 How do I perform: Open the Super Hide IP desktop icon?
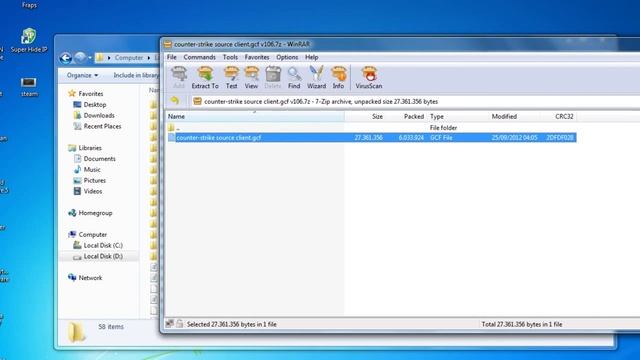tap(29, 40)
